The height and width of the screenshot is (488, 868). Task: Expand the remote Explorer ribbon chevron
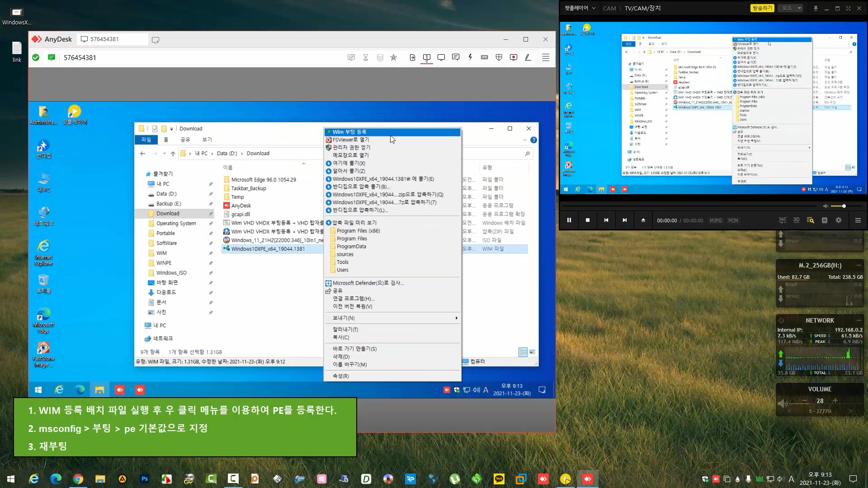tap(524, 140)
